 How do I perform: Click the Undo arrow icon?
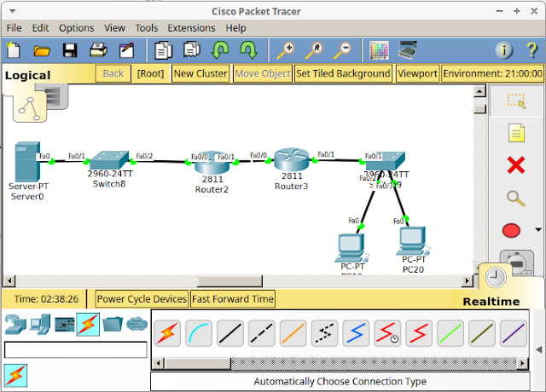click(220, 50)
